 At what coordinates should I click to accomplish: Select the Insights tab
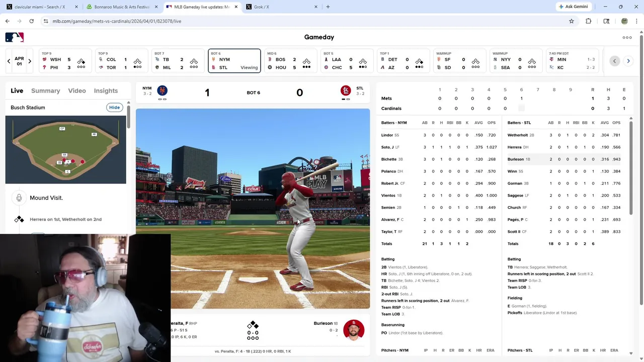click(106, 90)
